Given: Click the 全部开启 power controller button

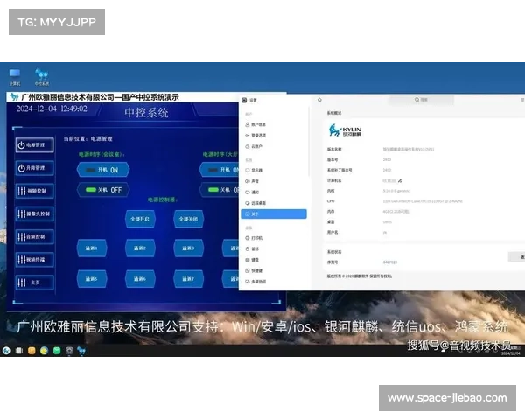Looking at the screenshot, I should pos(140,219).
